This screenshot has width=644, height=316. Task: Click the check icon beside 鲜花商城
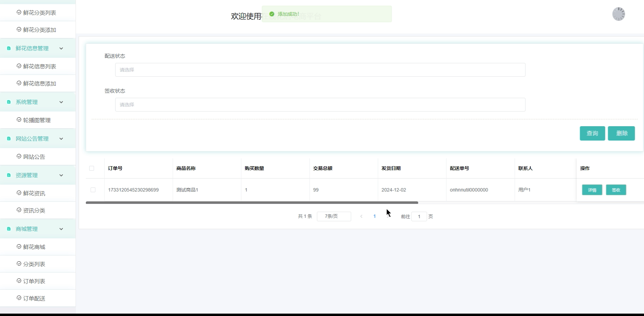pos(19,247)
